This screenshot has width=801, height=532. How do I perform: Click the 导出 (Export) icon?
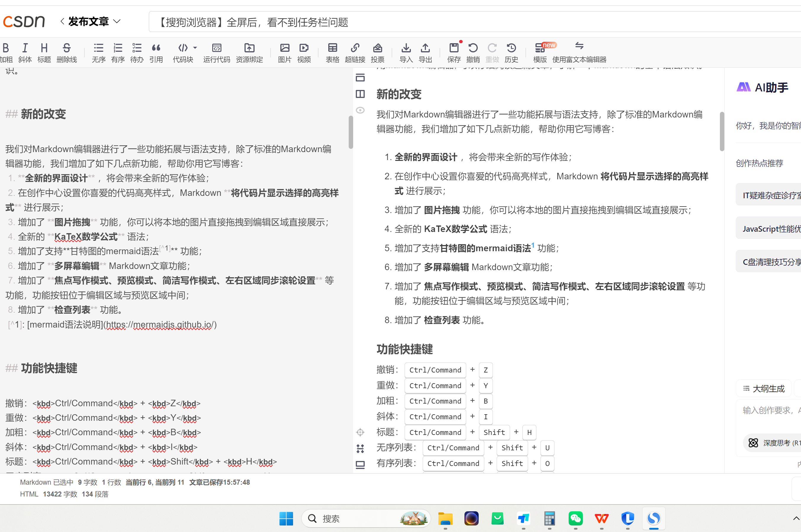(425, 53)
